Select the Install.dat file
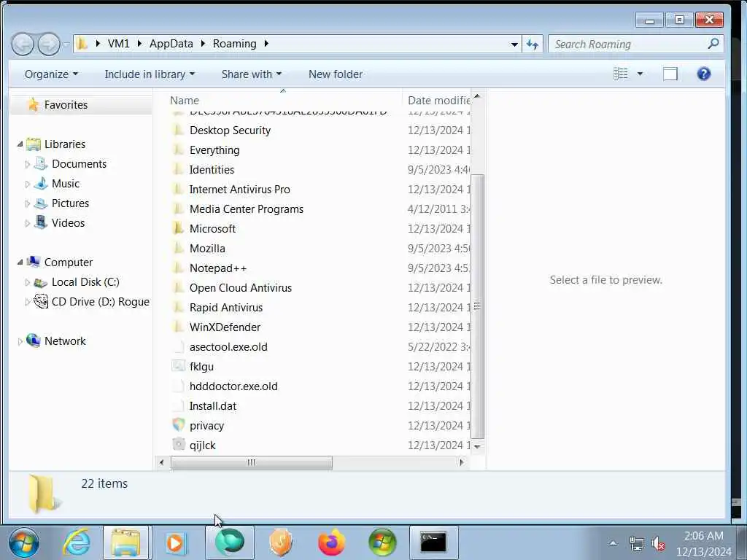The image size is (747, 560). (213, 405)
